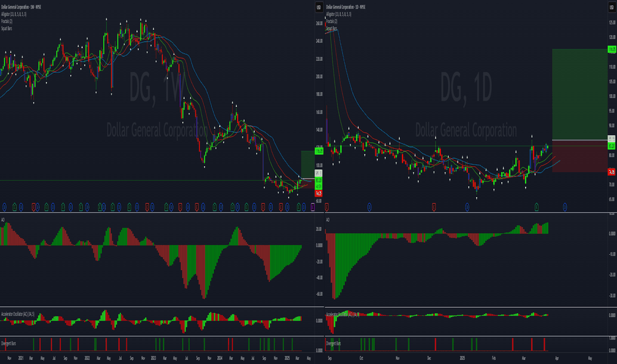The width and height of the screenshot is (617, 364).
Task: Select the green profit zone on weekly chart position
Action: 307,165
